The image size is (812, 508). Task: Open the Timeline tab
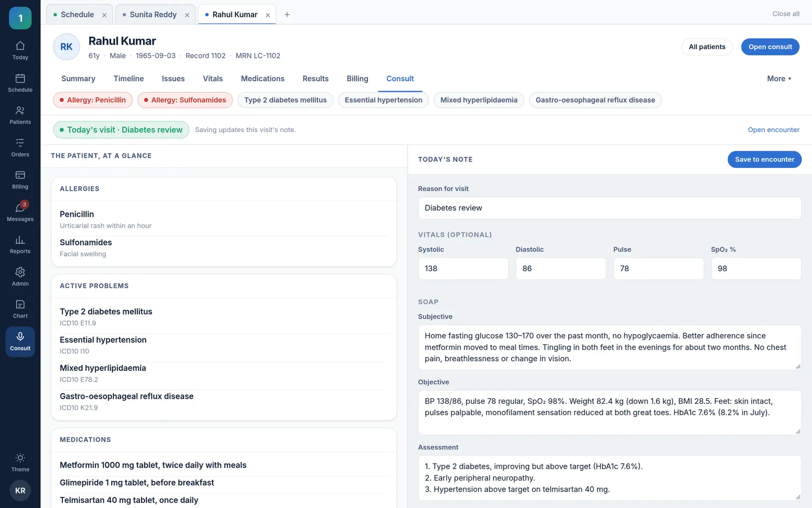pos(128,79)
